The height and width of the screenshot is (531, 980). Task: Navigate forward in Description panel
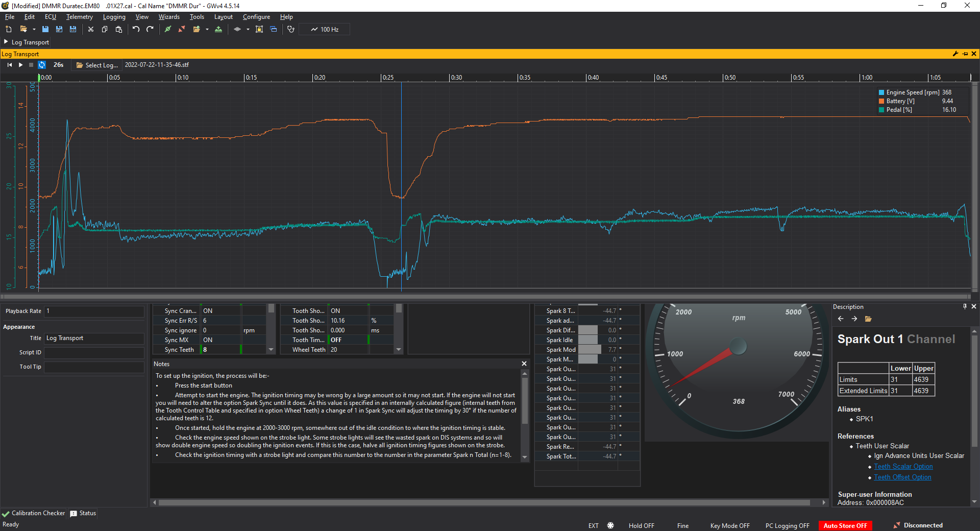pos(854,319)
